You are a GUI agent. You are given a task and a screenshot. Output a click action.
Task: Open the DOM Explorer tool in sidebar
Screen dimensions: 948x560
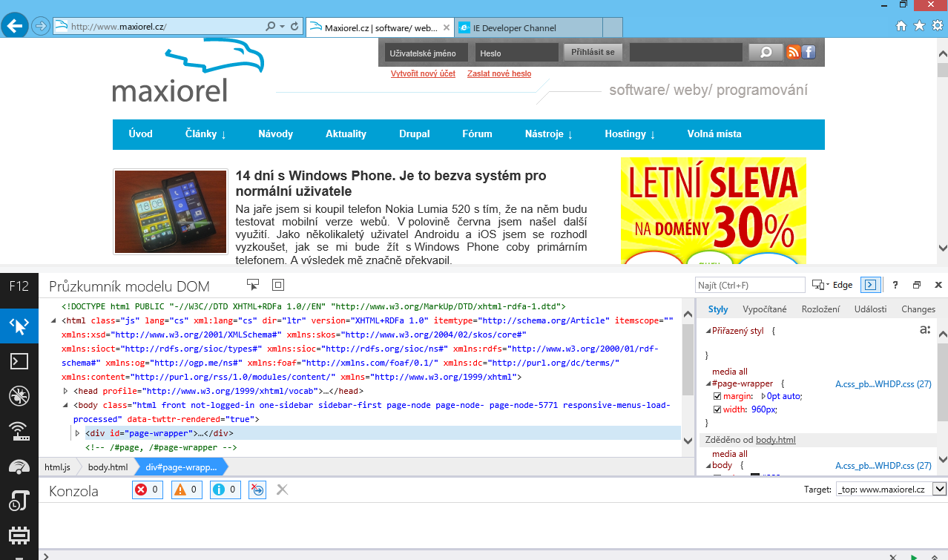tap(19, 326)
